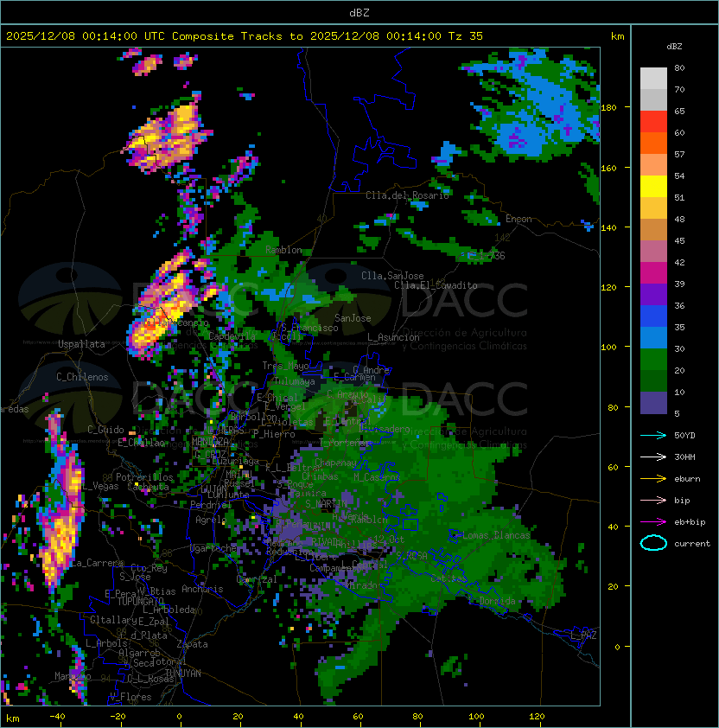Click the 'Potrerillos' place label
The width and height of the screenshot is (719, 728).
pos(144,477)
